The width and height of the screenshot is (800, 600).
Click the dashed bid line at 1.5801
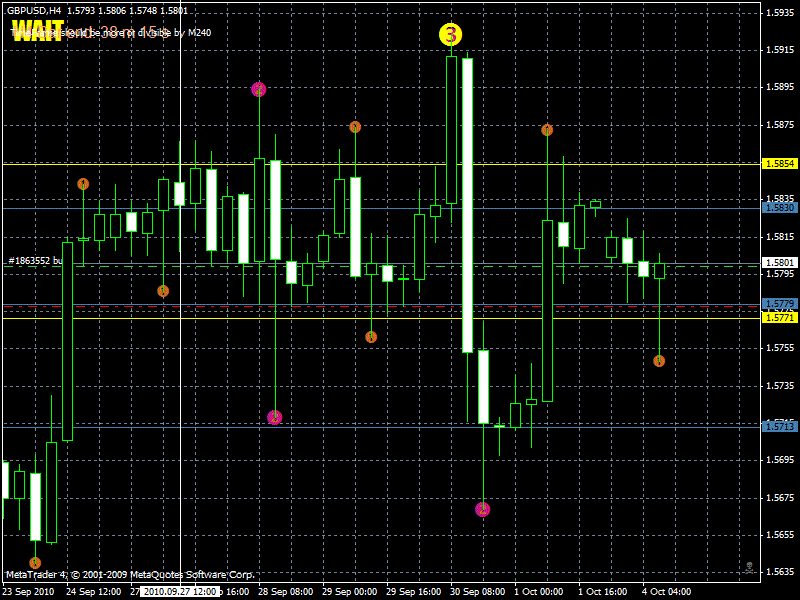click(400, 262)
